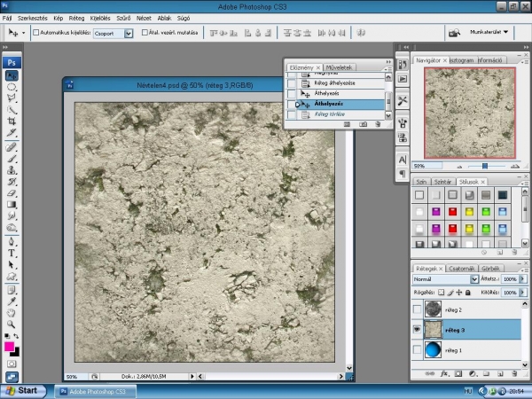Screen dimensions: 532x399
Task: Select Réteg törlése history state
Action: 335,114
